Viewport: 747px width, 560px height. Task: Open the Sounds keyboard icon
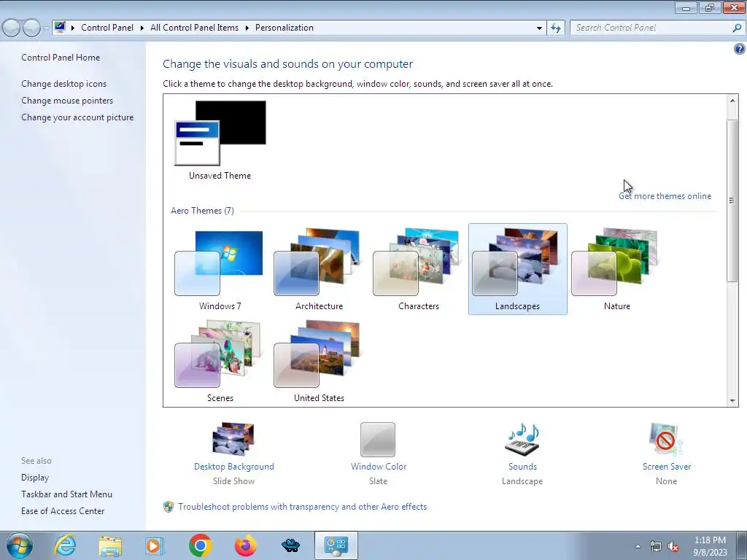(522, 439)
